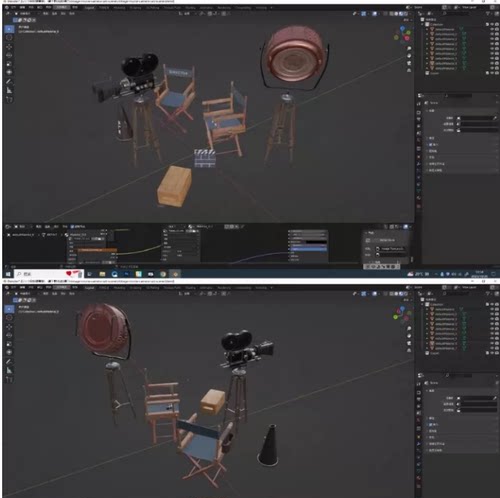Screen dimensions: 500x498
Task: Open the Layout workspace tab in top window
Action: pos(89,7)
